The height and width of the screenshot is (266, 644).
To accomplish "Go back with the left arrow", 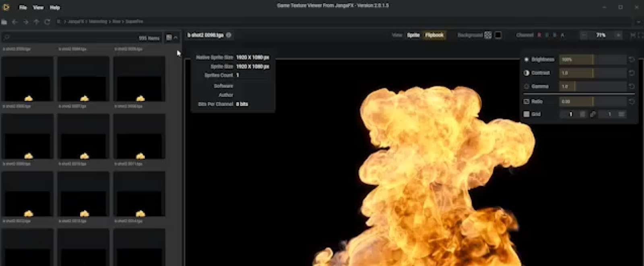I will (15, 22).
